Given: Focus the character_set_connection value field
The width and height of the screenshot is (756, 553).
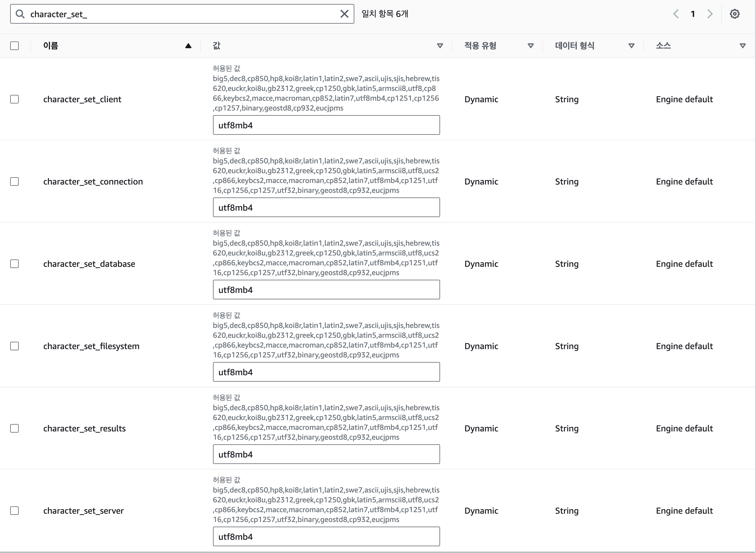Looking at the screenshot, I should (x=326, y=208).
